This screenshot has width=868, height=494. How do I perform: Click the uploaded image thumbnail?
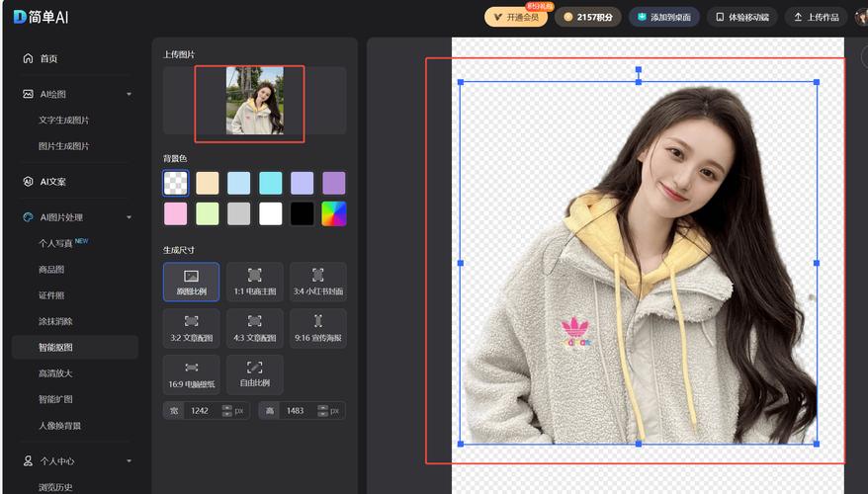tap(254, 101)
